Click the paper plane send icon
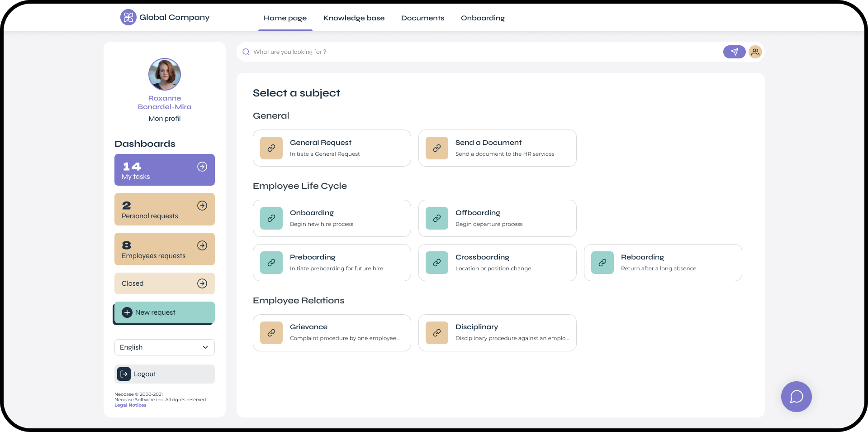The height and width of the screenshot is (432, 868). (x=734, y=52)
